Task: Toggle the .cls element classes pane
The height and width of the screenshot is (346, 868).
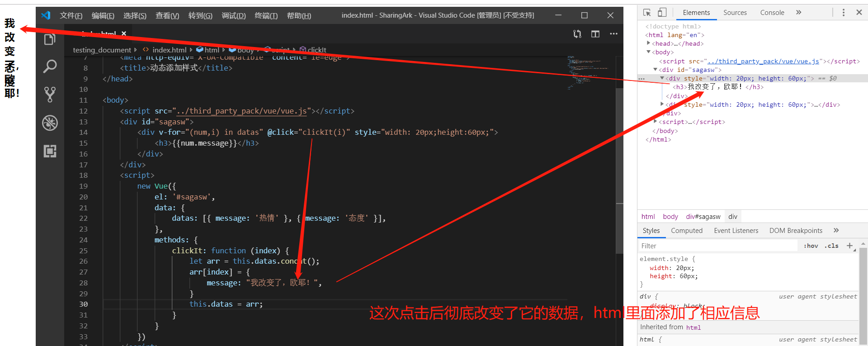Action: click(831, 246)
